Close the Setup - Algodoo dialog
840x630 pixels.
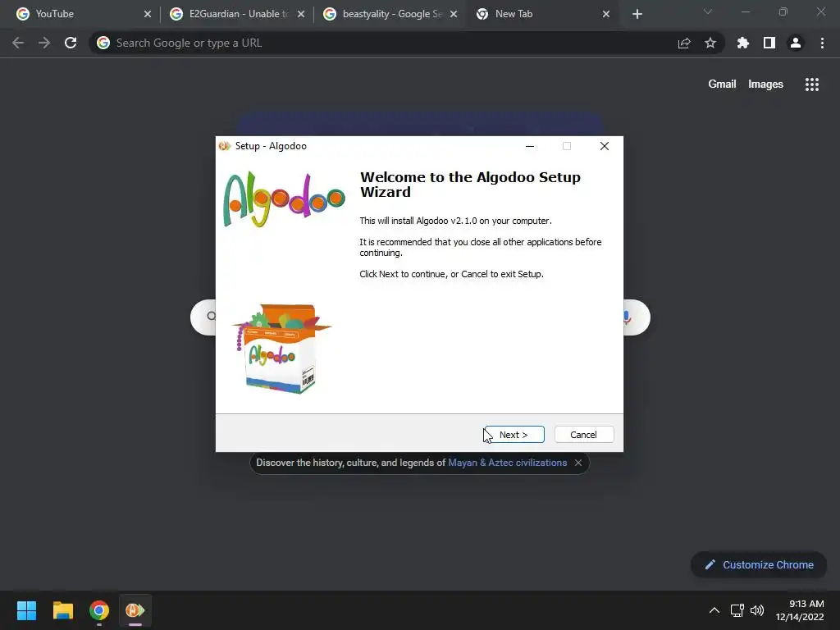click(x=605, y=146)
